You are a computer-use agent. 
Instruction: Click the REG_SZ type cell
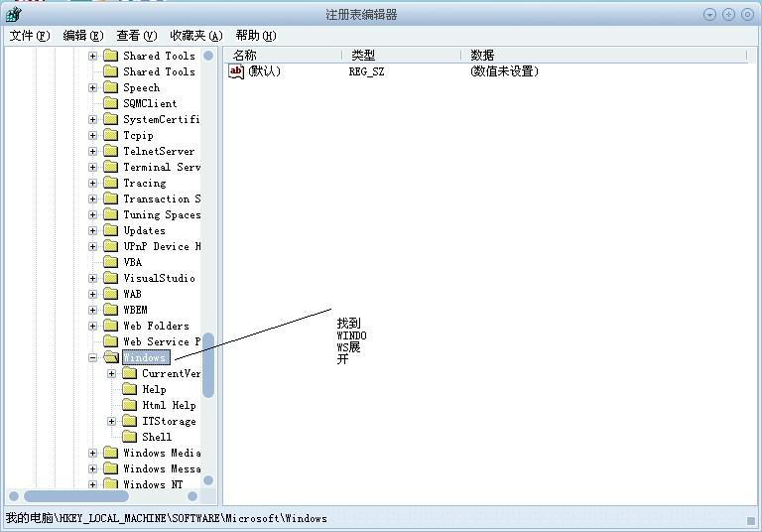click(366, 71)
